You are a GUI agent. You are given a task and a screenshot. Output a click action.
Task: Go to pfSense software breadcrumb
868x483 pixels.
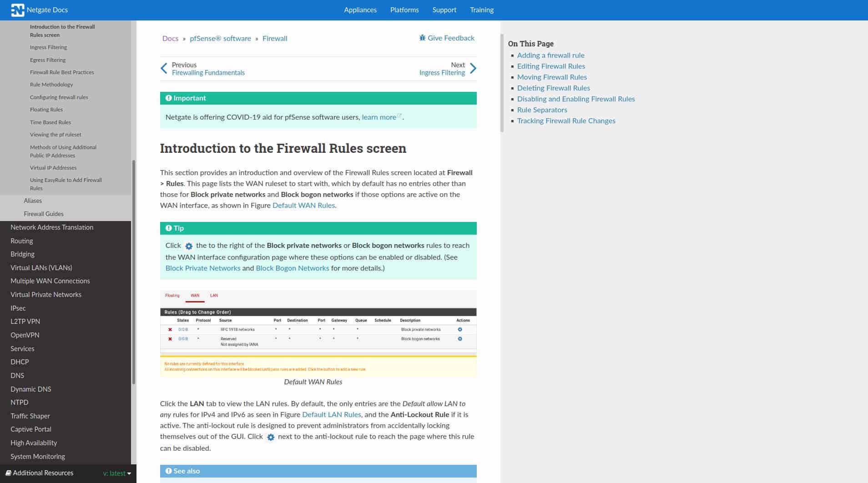220,38
